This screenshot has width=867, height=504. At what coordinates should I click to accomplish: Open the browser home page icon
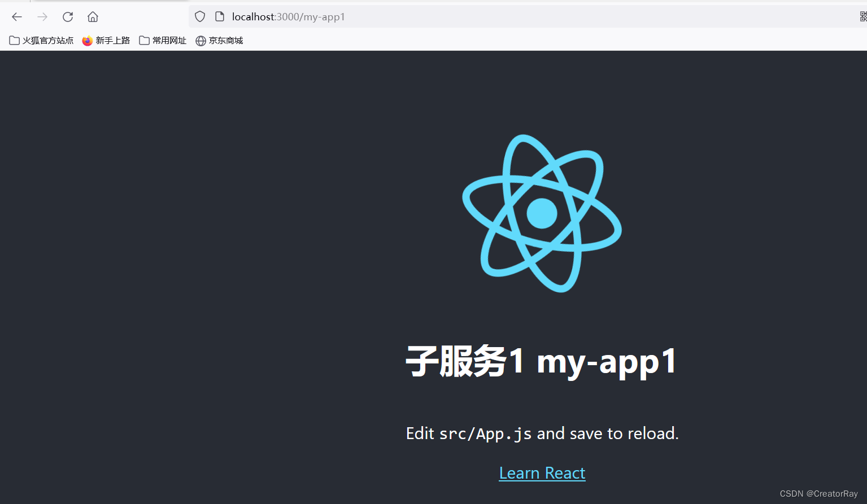coord(93,17)
